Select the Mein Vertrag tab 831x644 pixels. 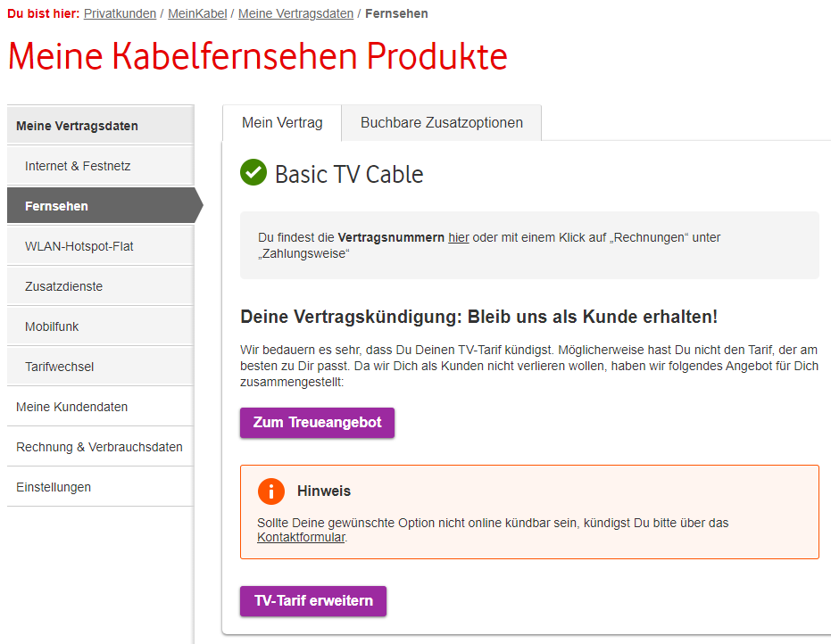tap(282, 122)
